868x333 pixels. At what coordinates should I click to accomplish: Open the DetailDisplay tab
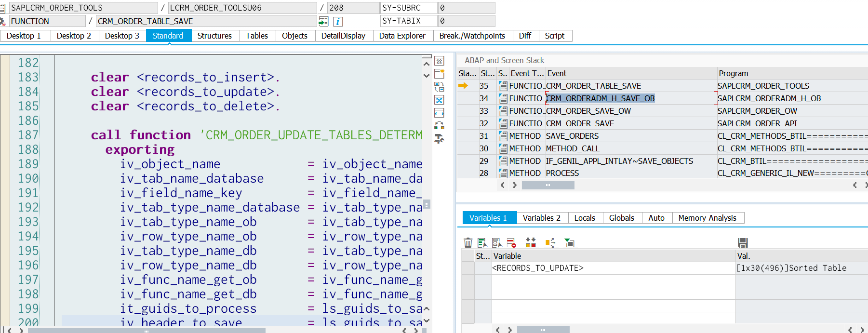click(343, 36)
